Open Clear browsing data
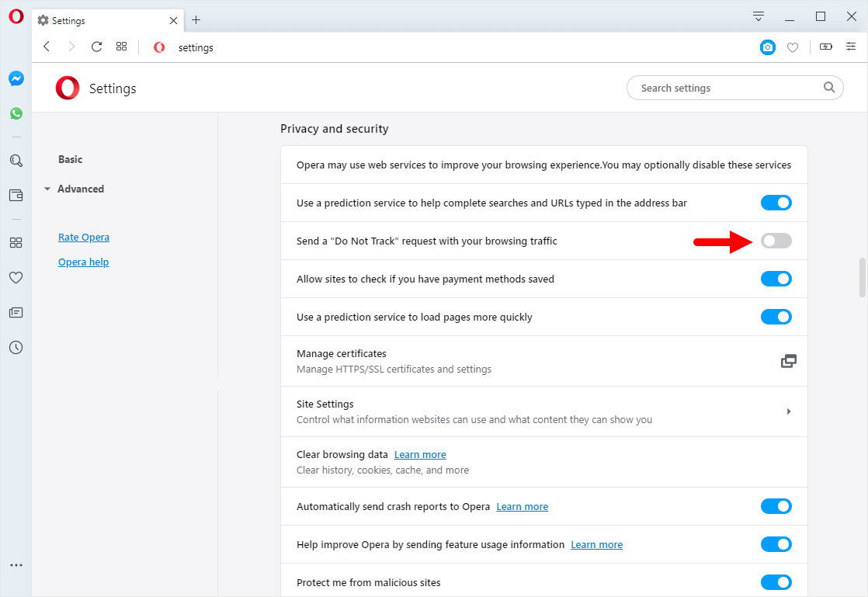The image size is (868, 597). (544, 462)
